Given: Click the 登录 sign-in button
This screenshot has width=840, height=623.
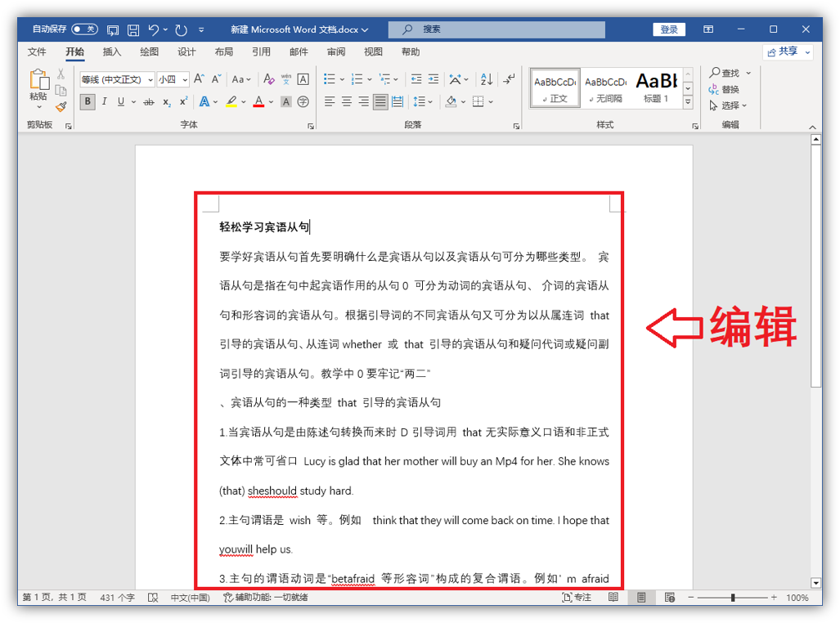Looking at the screenshot, I should pos(668,29).
